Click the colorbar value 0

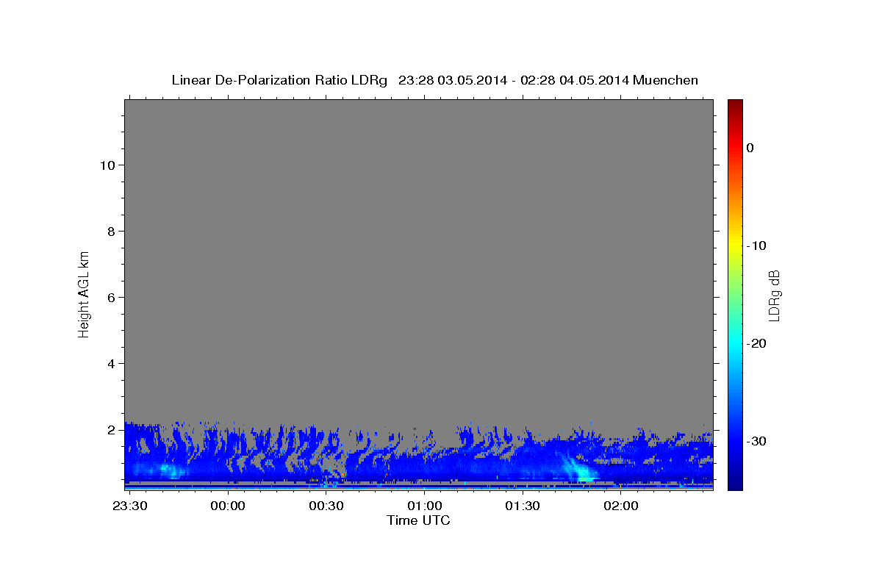pyautogui.click(x=750, y=148)
